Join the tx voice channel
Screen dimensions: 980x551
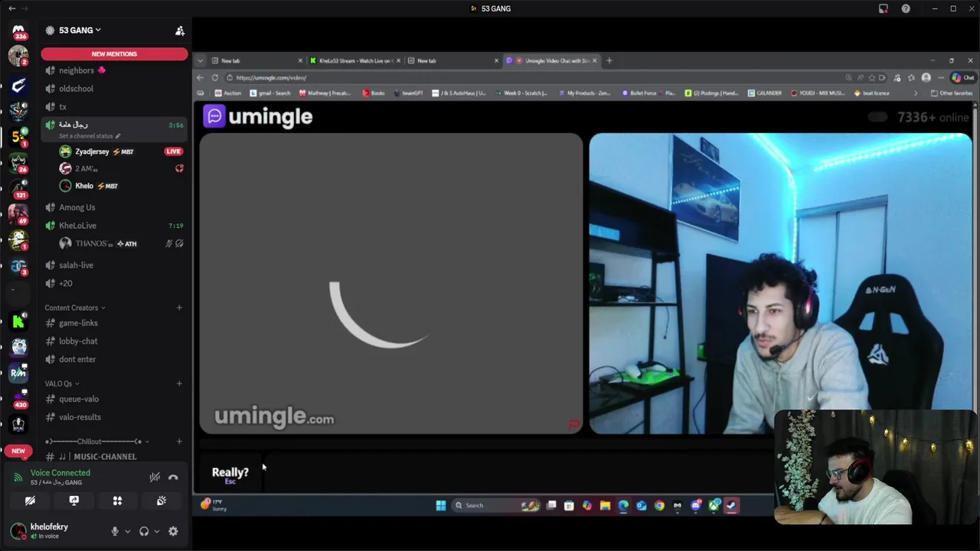(114, 106)
